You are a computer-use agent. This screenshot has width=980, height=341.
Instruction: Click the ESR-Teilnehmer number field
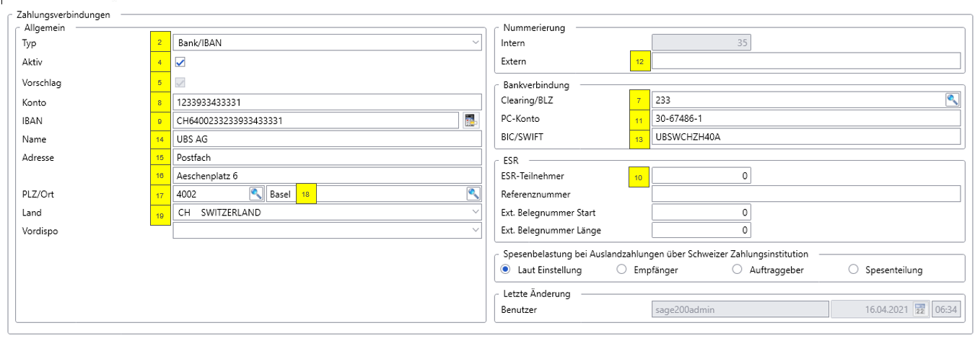click(x=701, y=175)
